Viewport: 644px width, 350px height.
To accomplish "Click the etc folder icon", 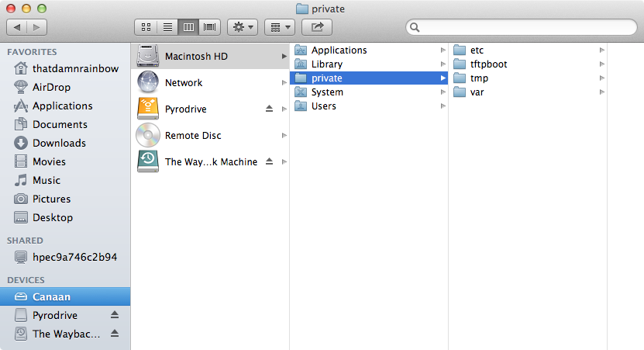I will tap(460, 50).
